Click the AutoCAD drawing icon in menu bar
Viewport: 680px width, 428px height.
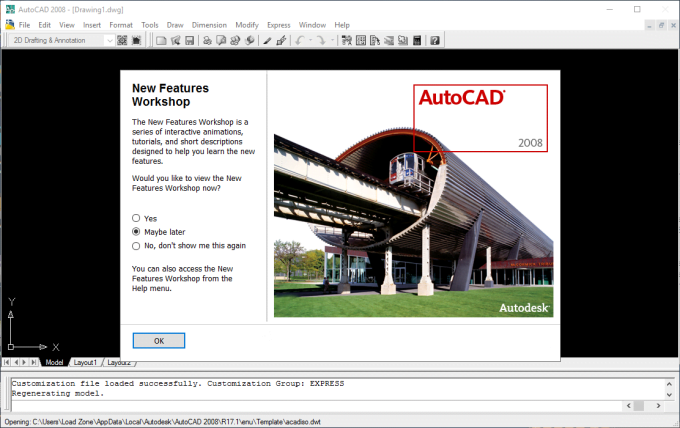[x=10, y=25]
